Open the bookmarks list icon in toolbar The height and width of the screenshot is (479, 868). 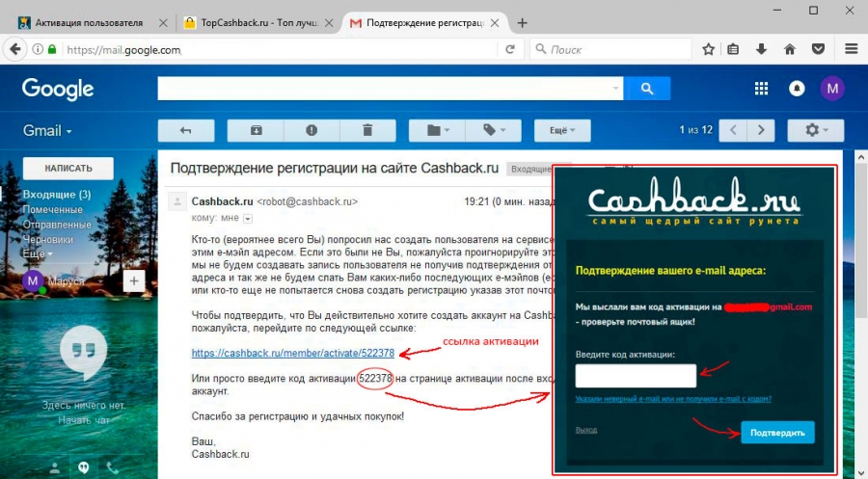[x=734, y=50]
